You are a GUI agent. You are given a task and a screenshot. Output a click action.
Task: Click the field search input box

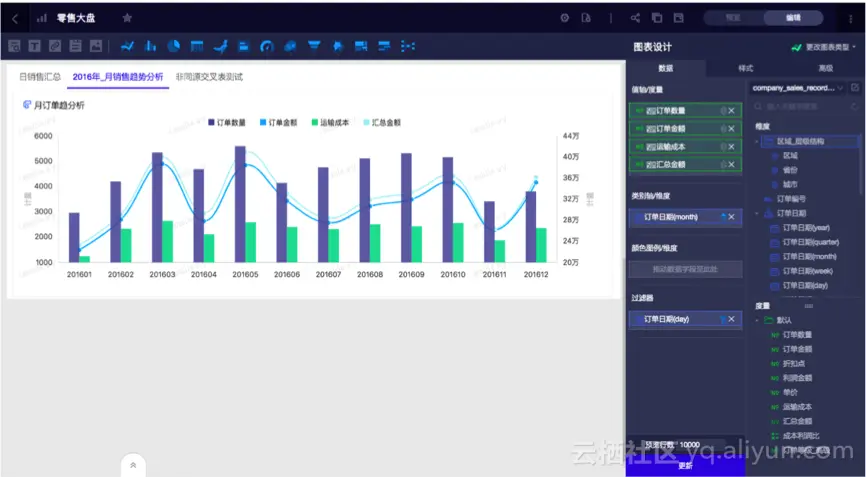[x=801, y=106]
